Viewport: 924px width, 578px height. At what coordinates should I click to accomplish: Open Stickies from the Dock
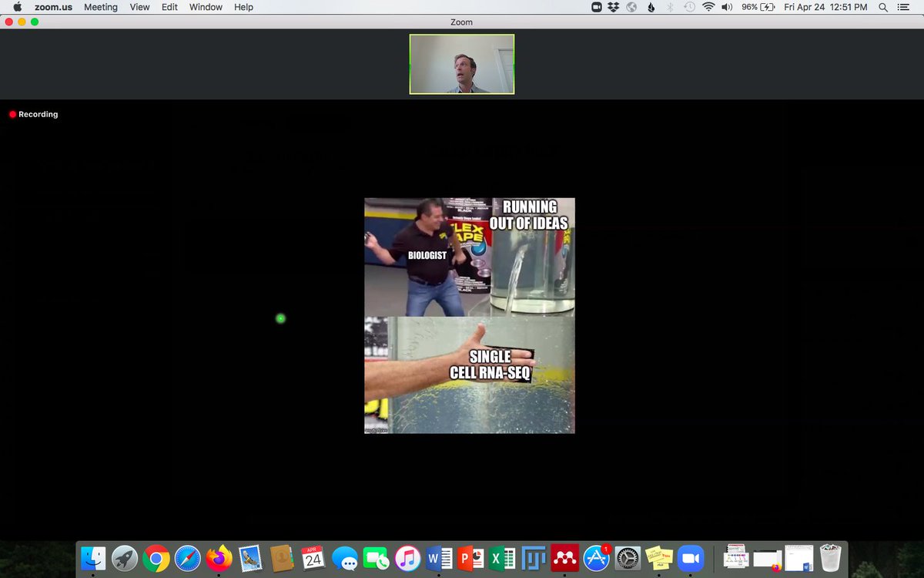[x=660, y=557]
